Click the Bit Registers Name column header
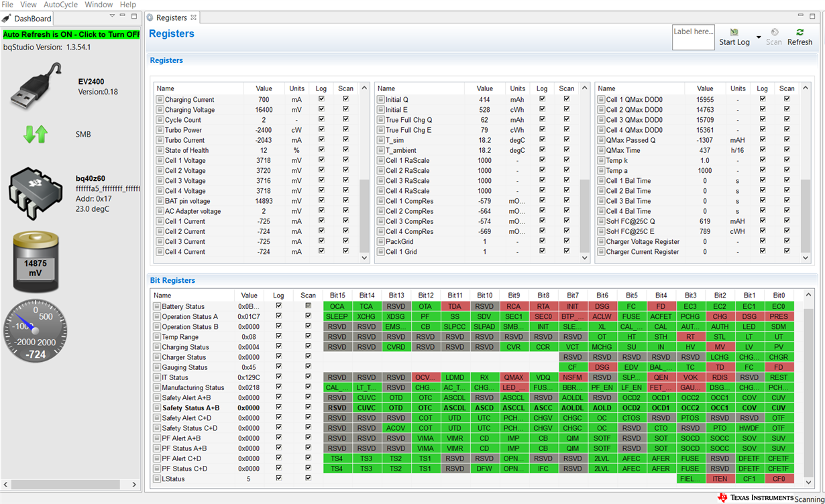The image size is (825, 504). click(x=192, y=295)
